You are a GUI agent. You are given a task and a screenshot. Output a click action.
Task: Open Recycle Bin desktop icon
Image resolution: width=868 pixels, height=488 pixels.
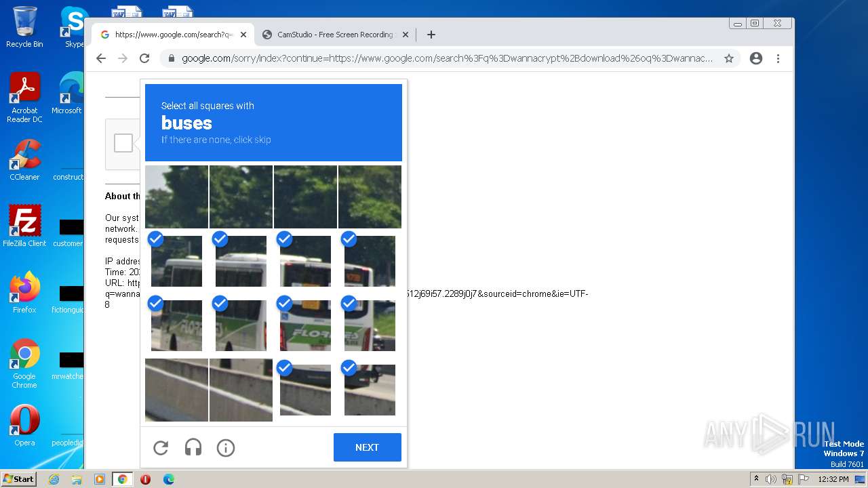24,27
